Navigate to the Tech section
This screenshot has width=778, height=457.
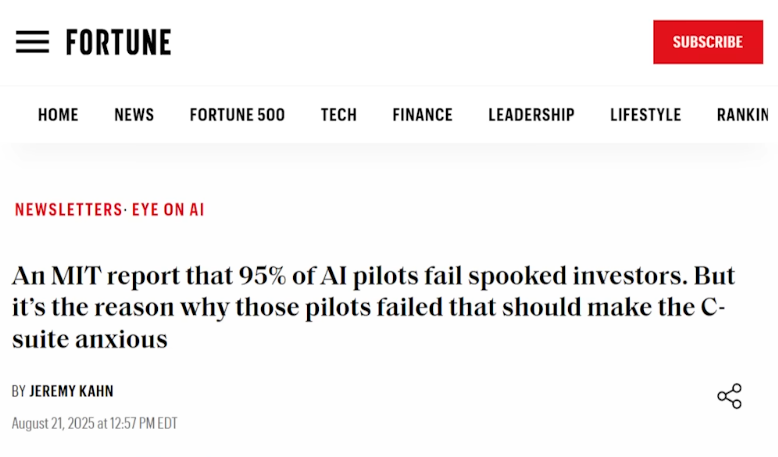click(339, 115)
